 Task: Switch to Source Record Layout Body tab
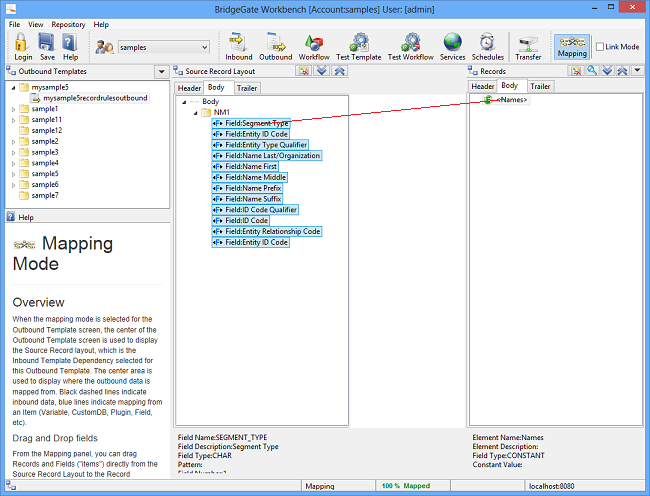[216, 87]
